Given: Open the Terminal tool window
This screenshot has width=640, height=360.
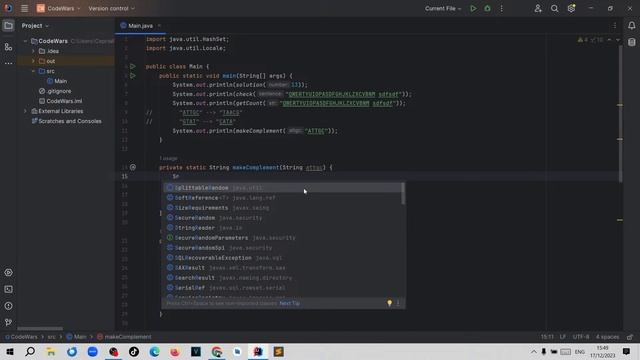Looking at the screenshot, I should pyautogui.click(x=8, y=289).
